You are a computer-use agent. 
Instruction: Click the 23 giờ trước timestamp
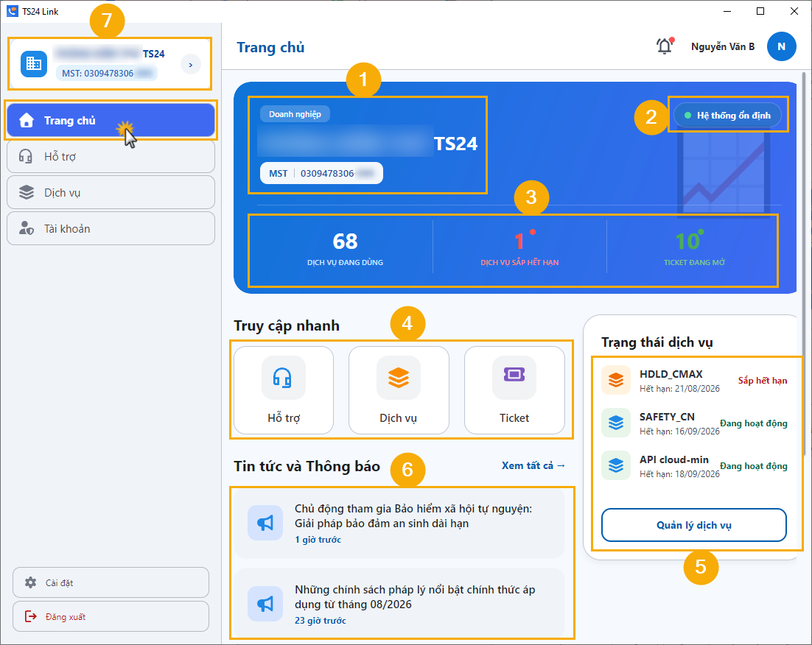[x=321, y=620]
